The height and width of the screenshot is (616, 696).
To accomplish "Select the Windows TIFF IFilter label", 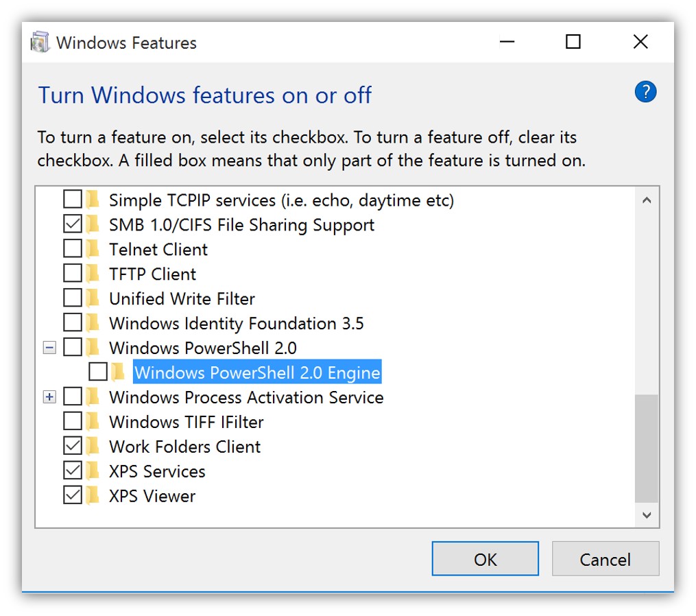I will click(187, 421).
